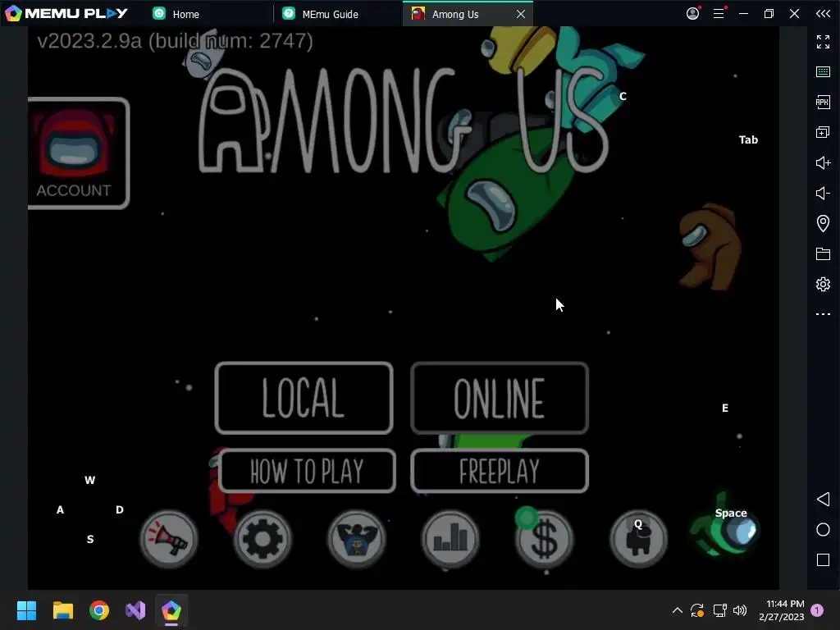Click the S movement key overlay

90,539
